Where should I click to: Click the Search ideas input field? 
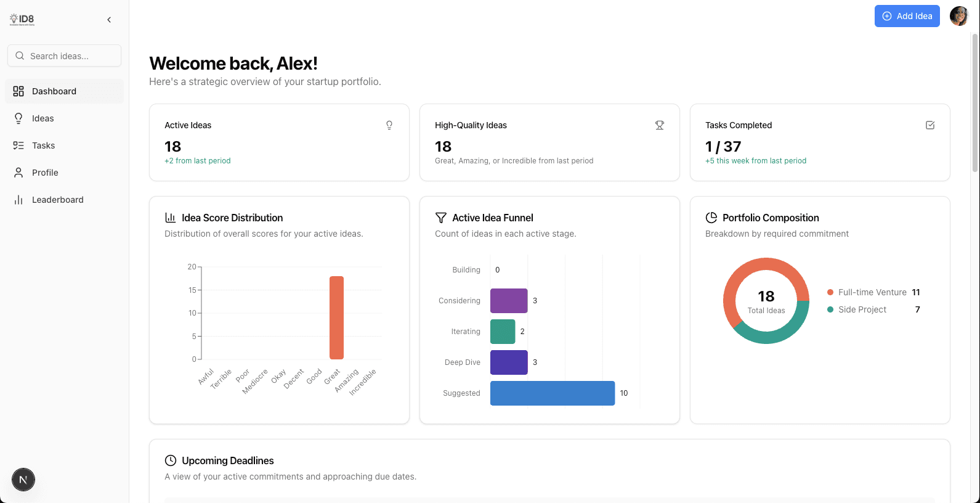pyautogui.click(x=64, y=55)
